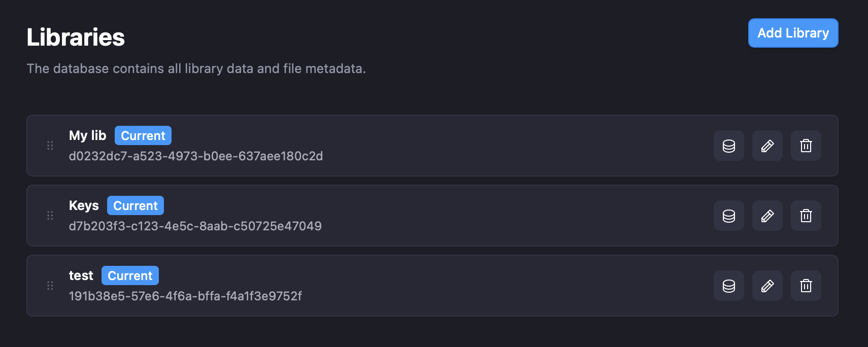The width and height of the screenshot is (868, 347).
Task: Click the Current badge on Keys
Action: click(x=135, y=205)
